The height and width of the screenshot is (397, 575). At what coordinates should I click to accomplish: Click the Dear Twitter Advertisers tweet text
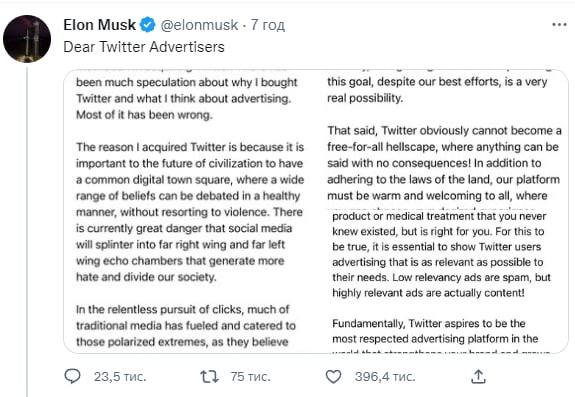point(144,47)
